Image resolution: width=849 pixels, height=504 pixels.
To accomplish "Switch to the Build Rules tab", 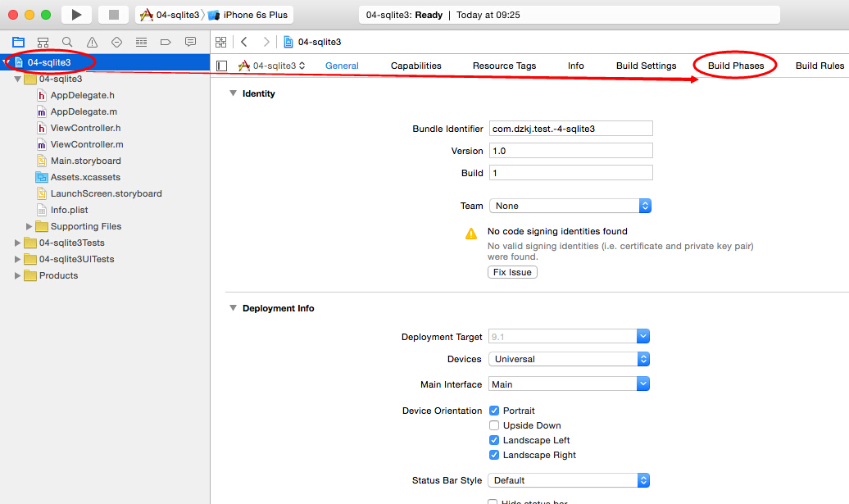I will pyautogui.click(x=819, y=66).
